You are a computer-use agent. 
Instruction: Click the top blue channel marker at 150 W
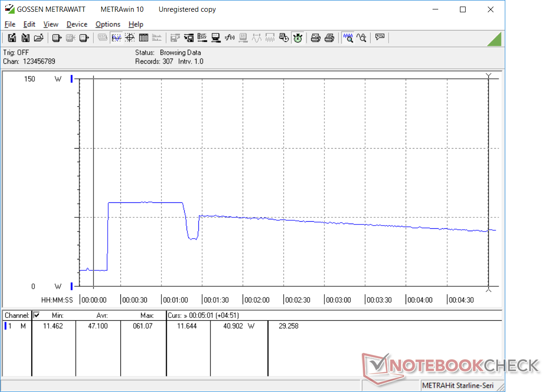click(72, 79)
